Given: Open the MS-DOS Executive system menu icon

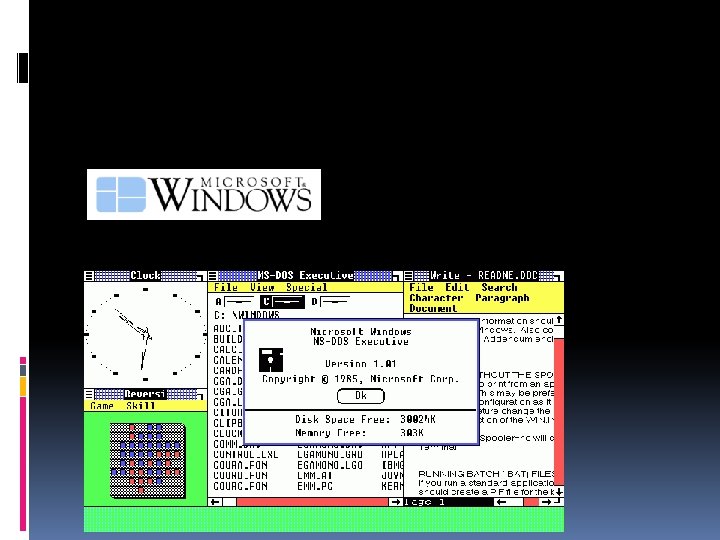Looking at the screenshot, I should (x=213, y=276).
